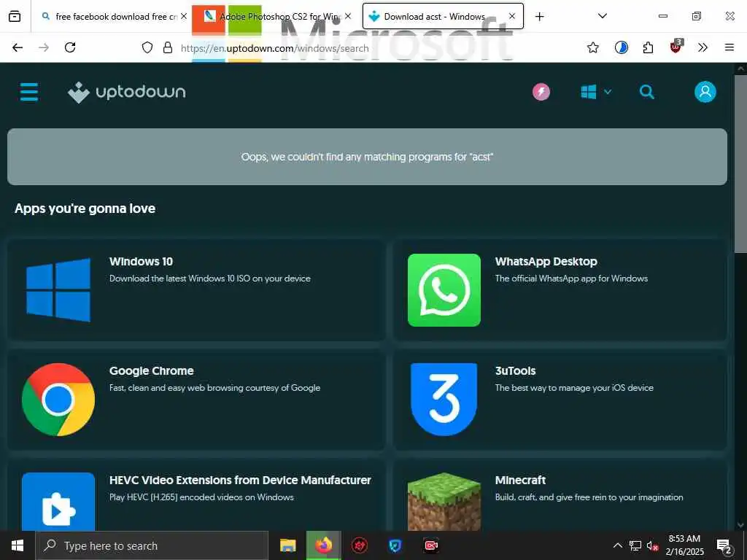Click the muted volume tray icon
747x560 pixels.
pos(653,546)
